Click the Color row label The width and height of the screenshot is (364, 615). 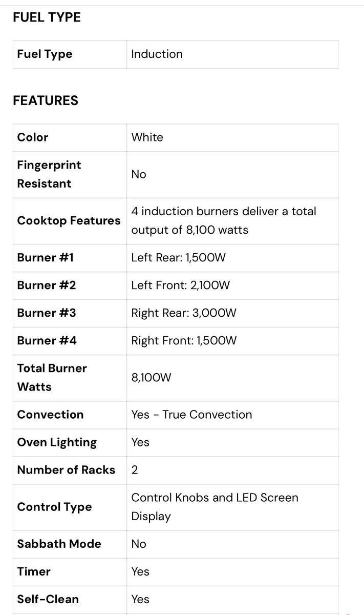pos(33,137)
